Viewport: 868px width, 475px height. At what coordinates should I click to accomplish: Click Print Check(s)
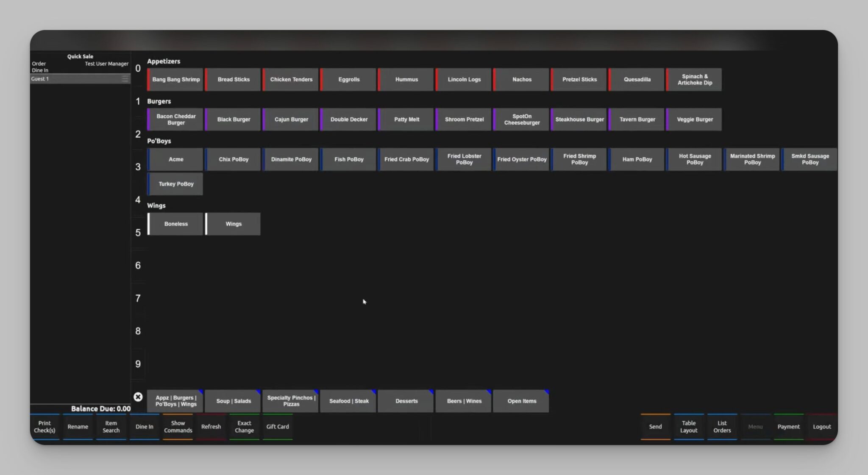tap(45, 427)
